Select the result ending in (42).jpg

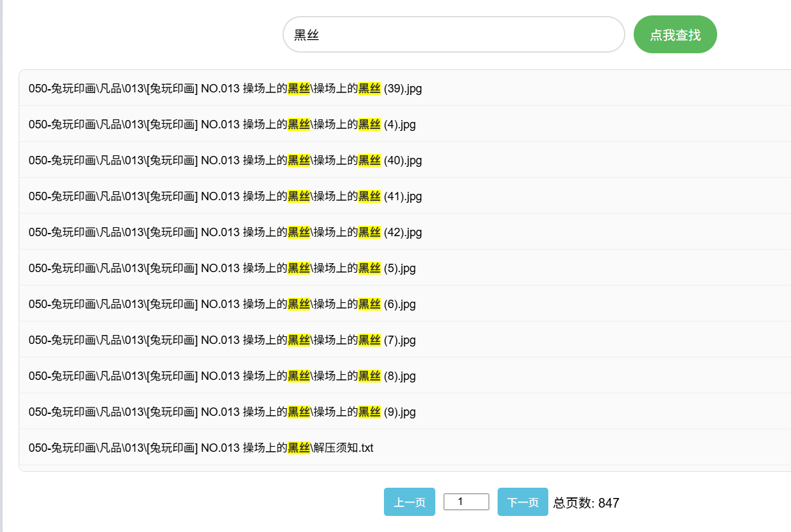[x=405, y=232]
